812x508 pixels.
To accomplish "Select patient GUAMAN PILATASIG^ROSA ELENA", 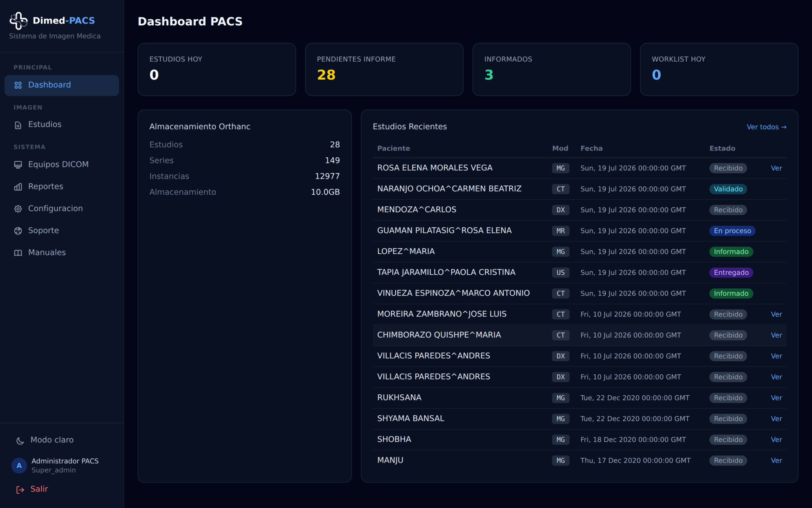I will [444, 230].
